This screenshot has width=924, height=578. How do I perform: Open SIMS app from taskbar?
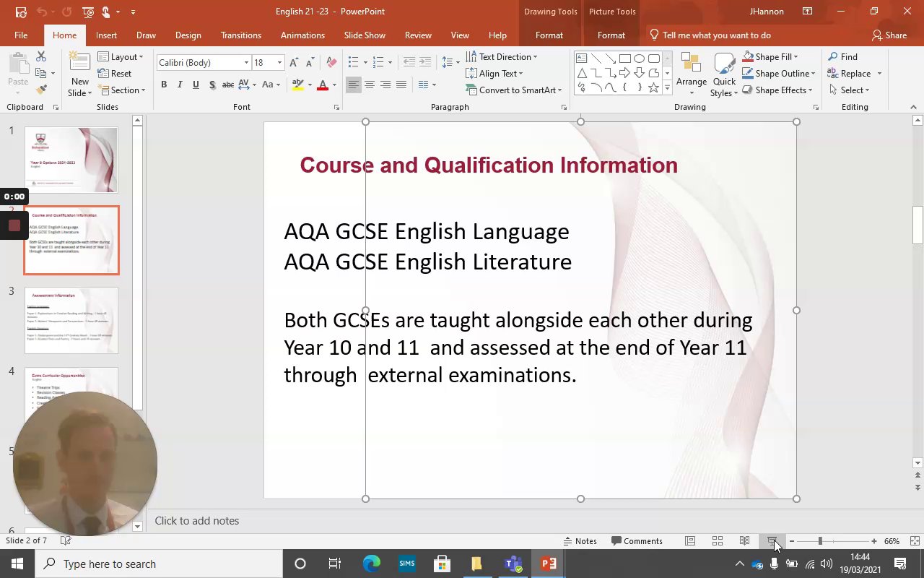point(407,564)
